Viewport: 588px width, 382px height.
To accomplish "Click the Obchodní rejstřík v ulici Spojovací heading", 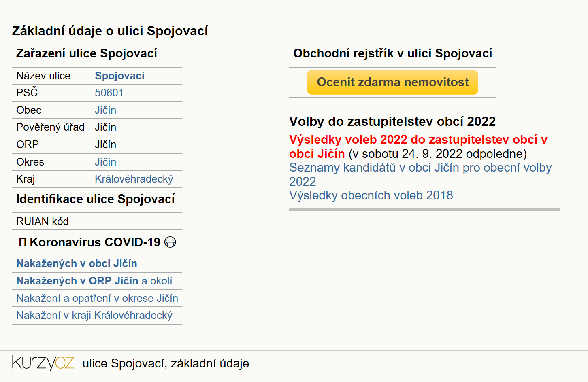I will pos(393,53).
